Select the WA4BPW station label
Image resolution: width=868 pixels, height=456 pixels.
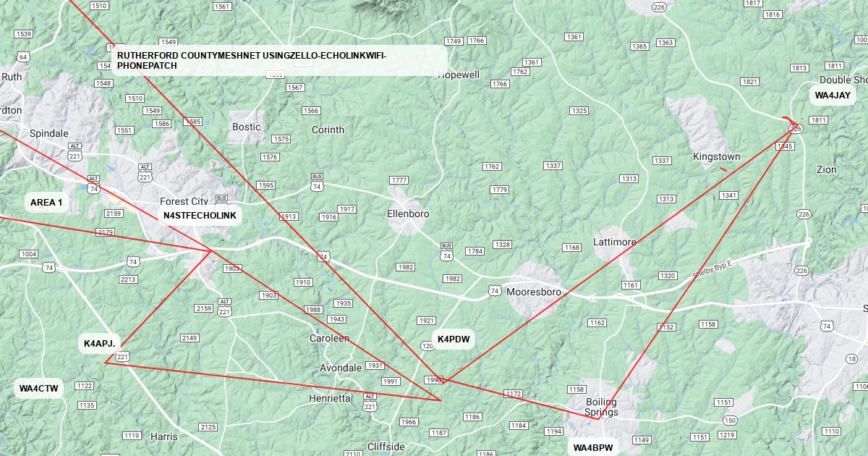click(593, 448)
